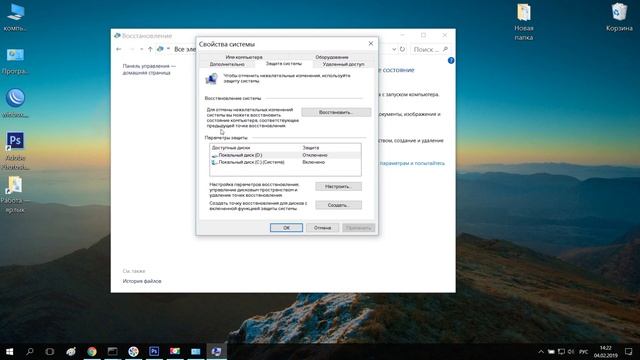
Task: Open the Новая папка desktop folder
Action: [x=524, y=21]
